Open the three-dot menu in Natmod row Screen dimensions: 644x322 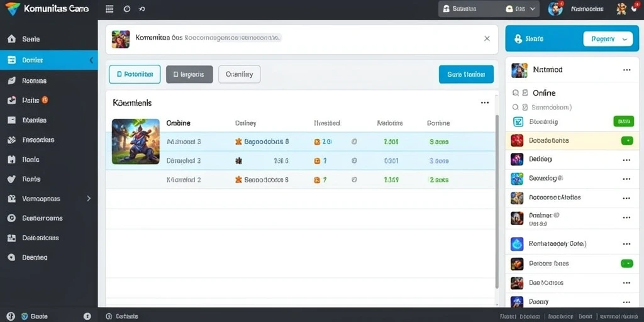pyautogui.click(x=627, y=70)
